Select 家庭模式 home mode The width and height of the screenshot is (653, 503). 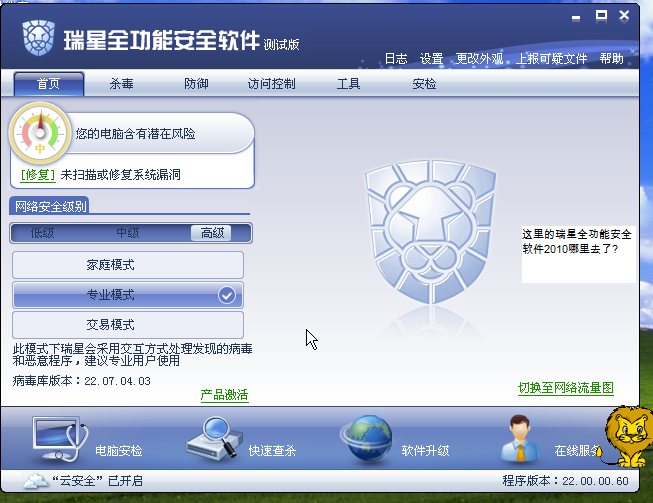[x=128, y=265]
